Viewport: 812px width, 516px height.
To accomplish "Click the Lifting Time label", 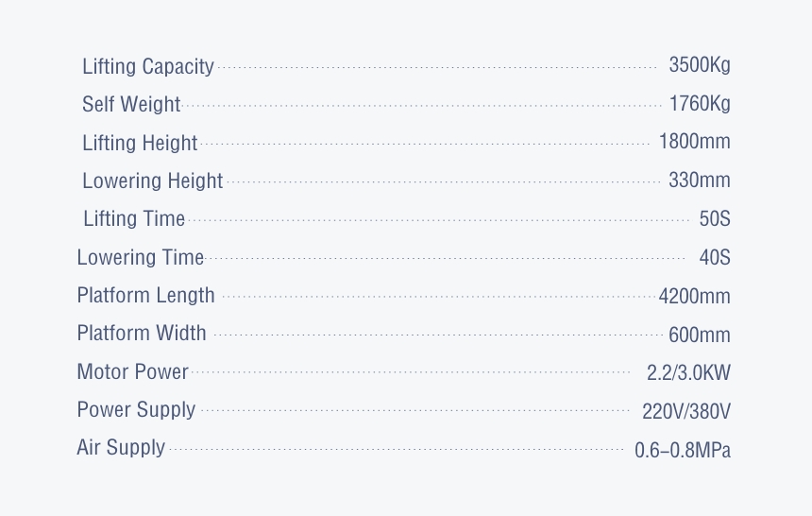I will pyautogui.click(x=134, y=218).
